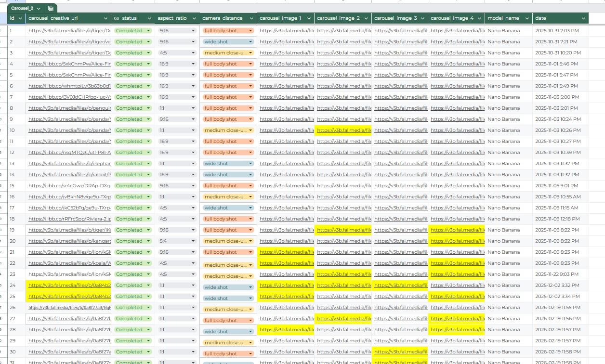The image size is (605, 364).
Task: Expand the model_name column header menu
Action: click(x=526, y=18)
